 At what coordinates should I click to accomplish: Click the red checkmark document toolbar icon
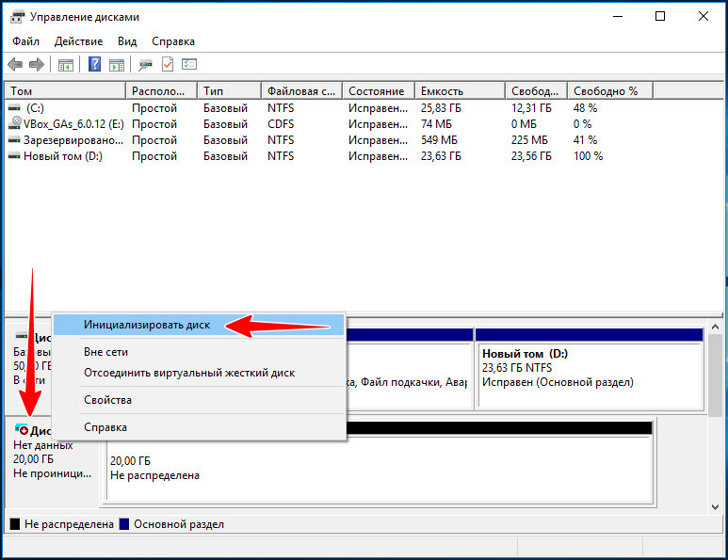pos(168,65)
